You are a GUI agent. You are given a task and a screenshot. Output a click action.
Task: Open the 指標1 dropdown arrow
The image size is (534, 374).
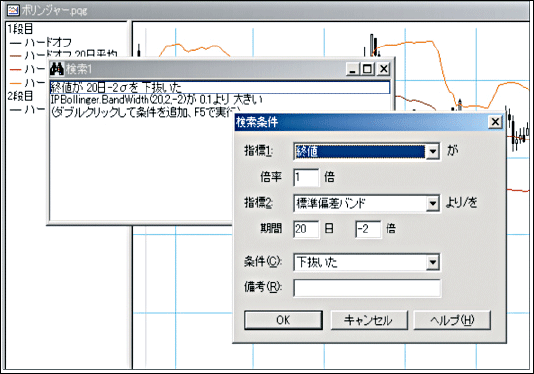[x=432, y=151]
